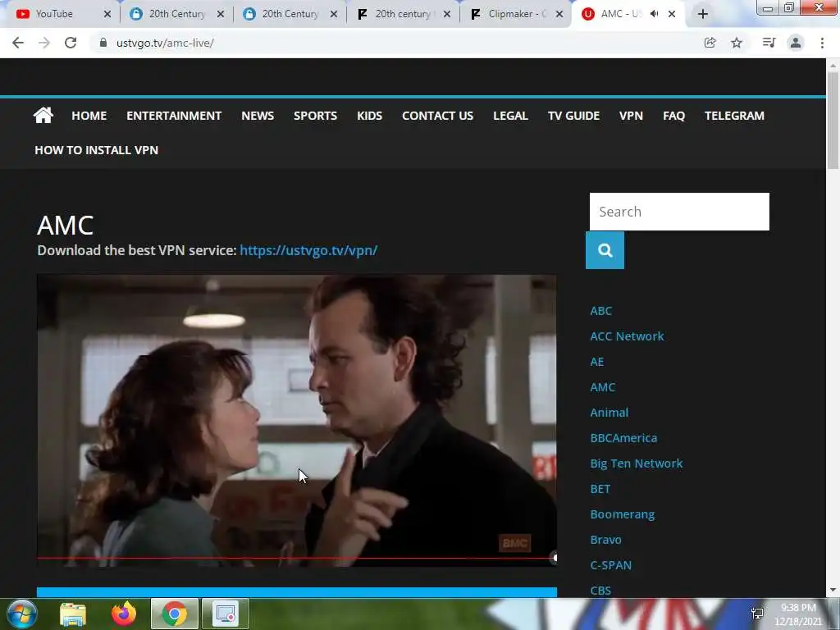Screen dimensions: 840x630
Task: Open the KIDS menu item
Action: point(370,116)
